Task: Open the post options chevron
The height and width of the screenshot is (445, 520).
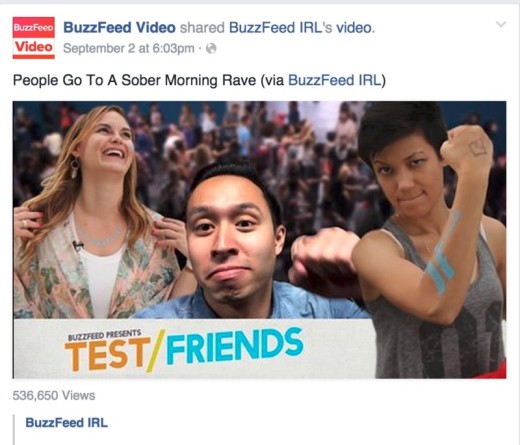Action: pos(501,24)
